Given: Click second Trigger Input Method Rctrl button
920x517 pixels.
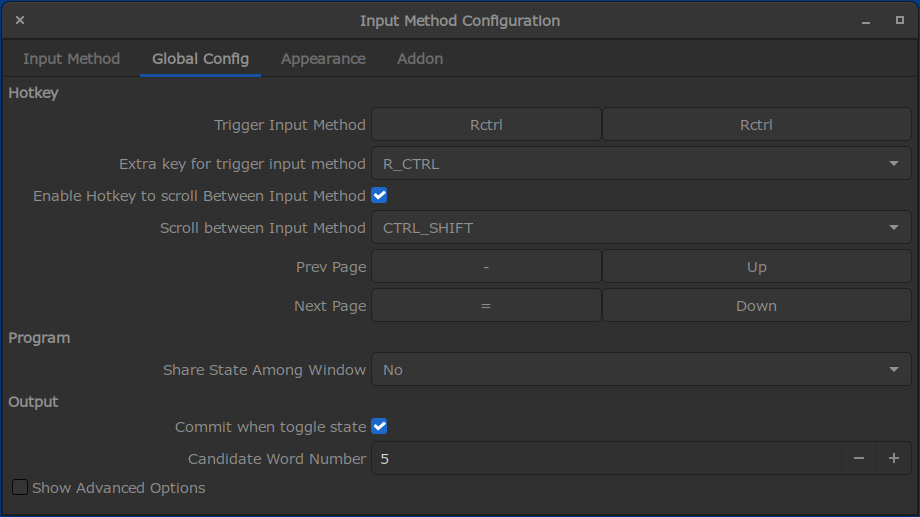Looking at the screenshot, I should tap(756, 125).
